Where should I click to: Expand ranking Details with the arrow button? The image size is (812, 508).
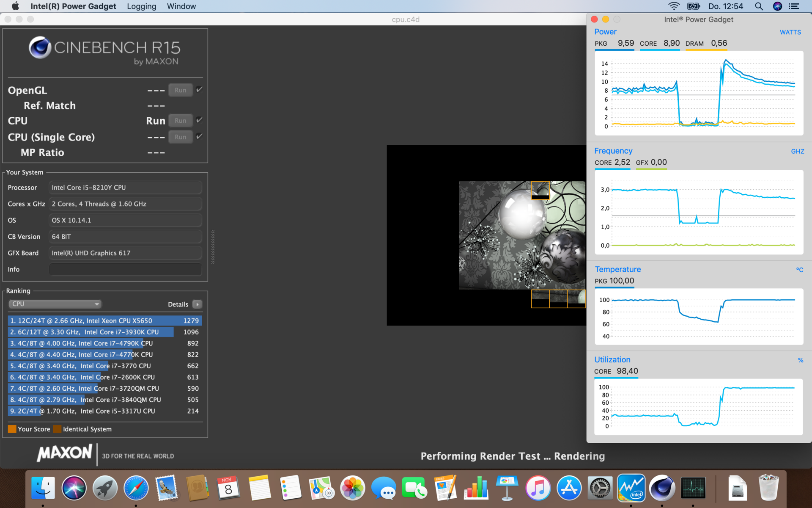click(197, 304)
